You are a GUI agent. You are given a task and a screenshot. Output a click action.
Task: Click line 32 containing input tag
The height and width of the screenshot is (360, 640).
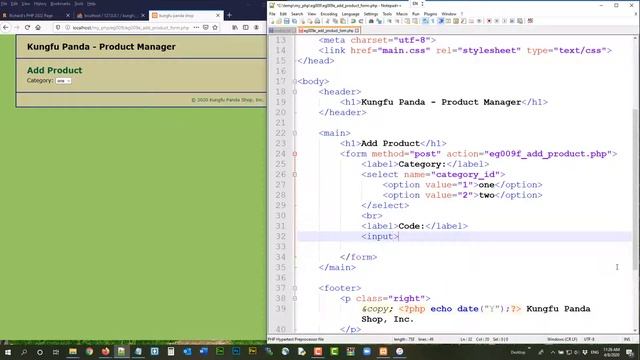coord(464,236)
